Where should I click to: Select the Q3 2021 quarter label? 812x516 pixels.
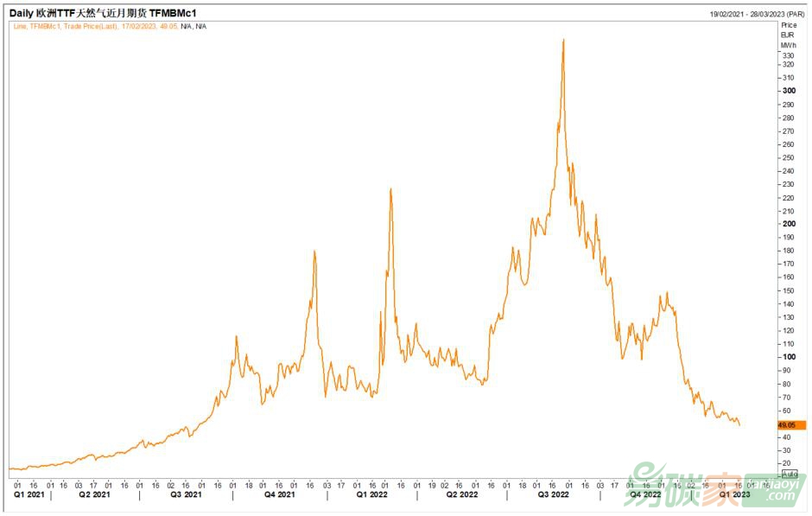point(186,495)
